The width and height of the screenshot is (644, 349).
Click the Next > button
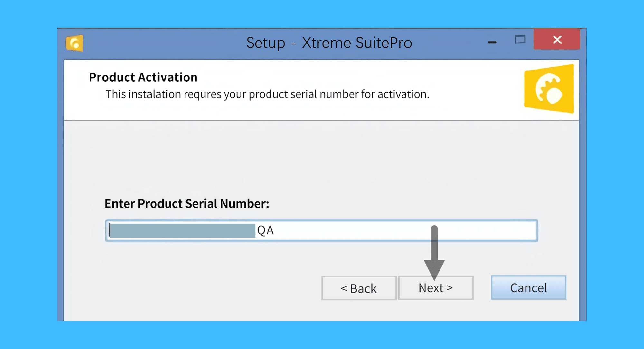436,288
